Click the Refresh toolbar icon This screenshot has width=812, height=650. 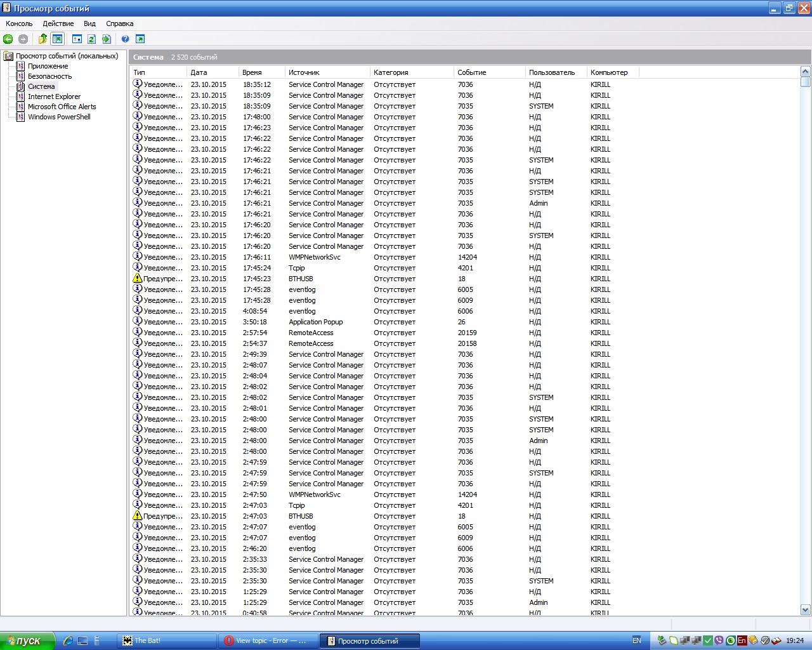(x=91, y=39)
